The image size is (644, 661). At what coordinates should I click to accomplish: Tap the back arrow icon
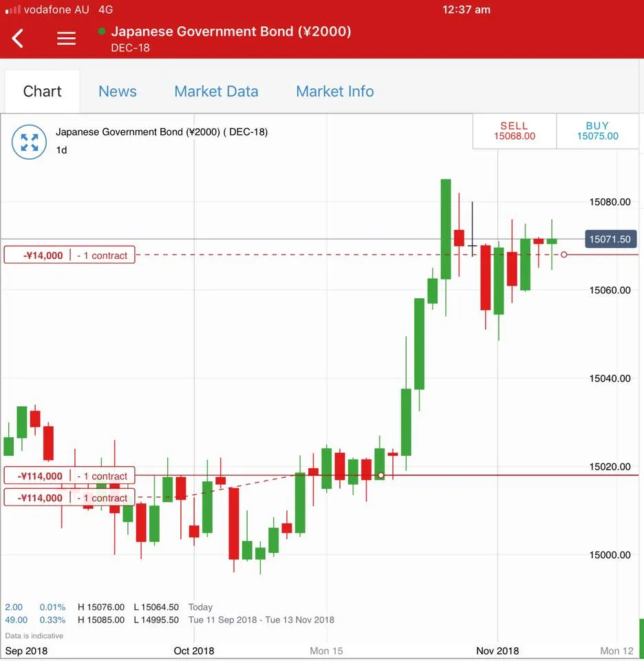tap(18, 39)
